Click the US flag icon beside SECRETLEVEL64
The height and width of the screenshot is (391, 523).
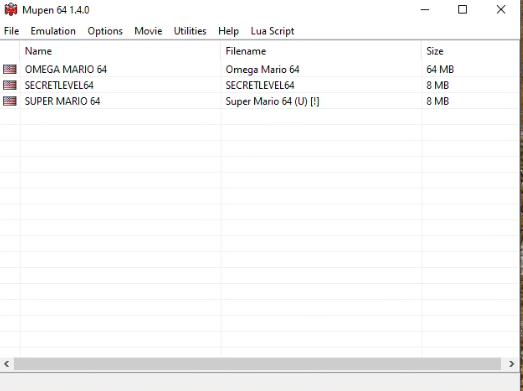tap(10, 85)
